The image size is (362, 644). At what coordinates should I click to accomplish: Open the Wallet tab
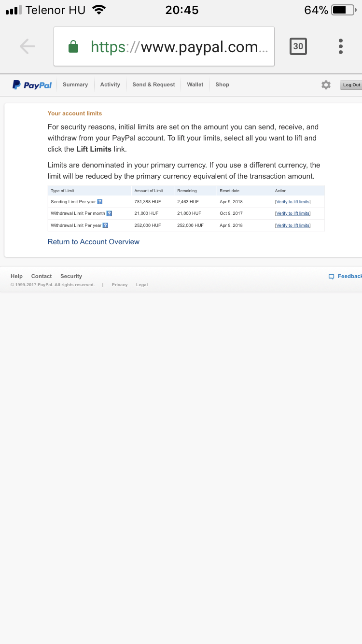coord(195,84)
